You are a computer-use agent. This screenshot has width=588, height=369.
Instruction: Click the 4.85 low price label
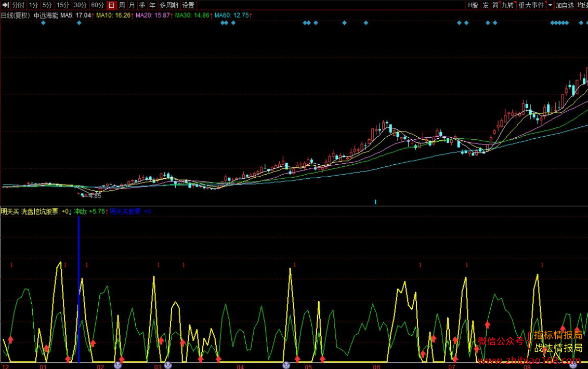click(x=95, y=196)
